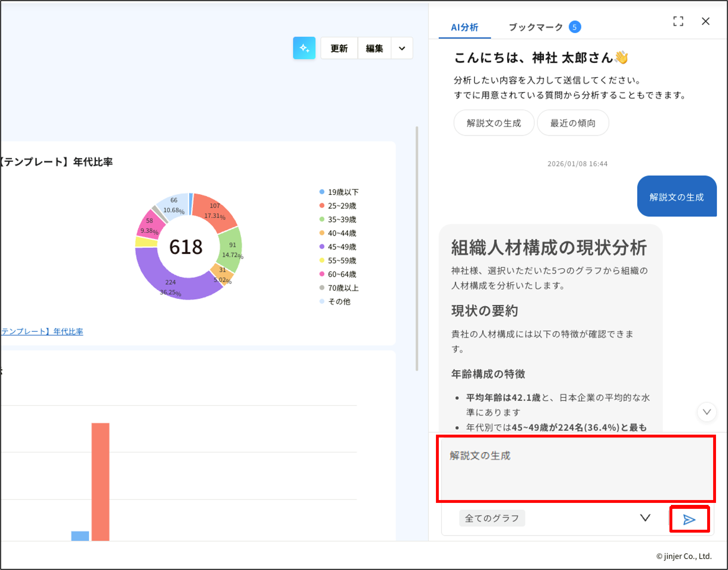
Task: Open the AI assistant sparkle icon
Action: point(304,48)
